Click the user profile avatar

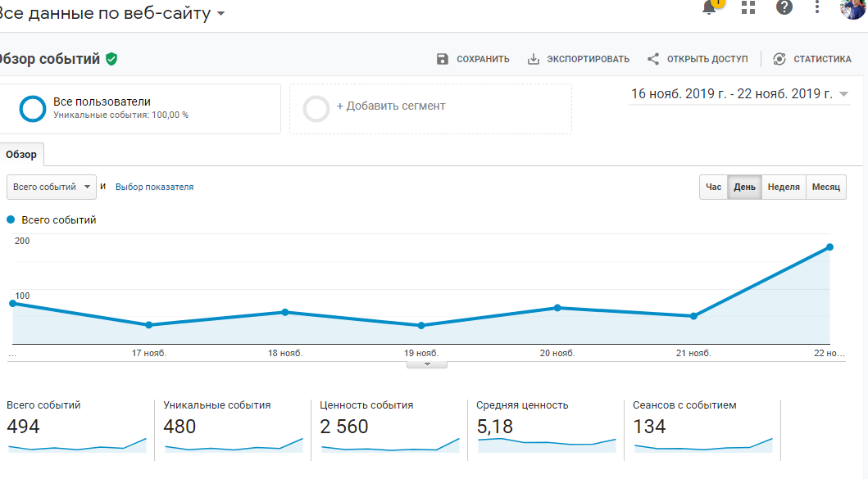pyautogui.click(x=855, y=7)
